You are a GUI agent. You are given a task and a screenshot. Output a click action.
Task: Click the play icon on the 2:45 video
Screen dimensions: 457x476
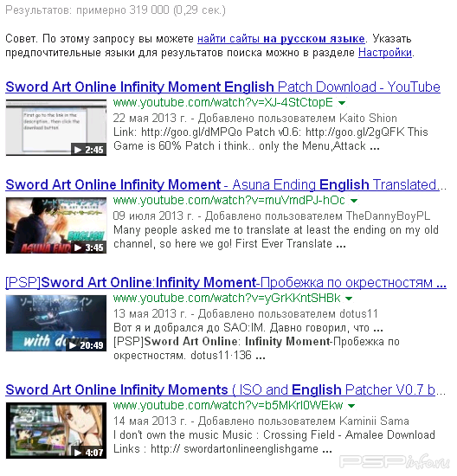[x=78, y=150]
